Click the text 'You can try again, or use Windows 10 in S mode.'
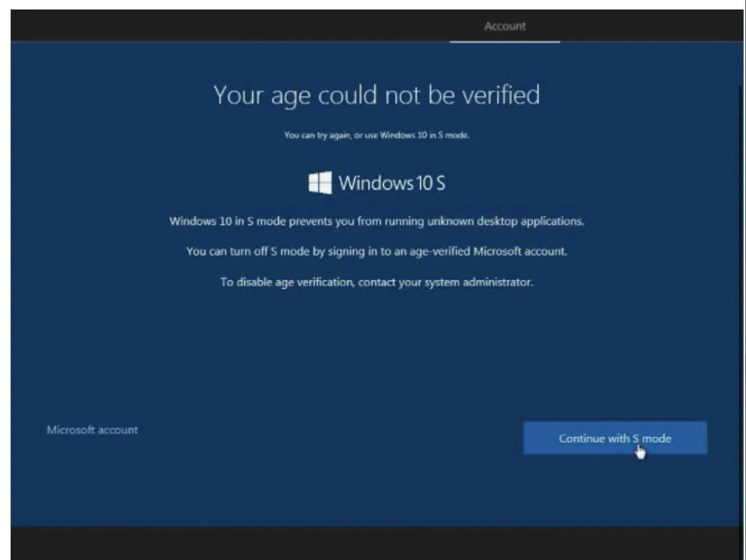The width and height of the screenshot is (746, 560). [x=377, y=134]
